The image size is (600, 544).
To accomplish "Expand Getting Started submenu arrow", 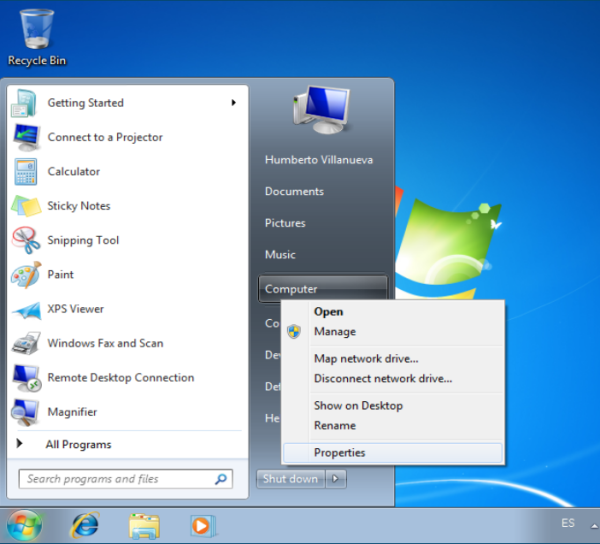I will click(x=233, y=103).
